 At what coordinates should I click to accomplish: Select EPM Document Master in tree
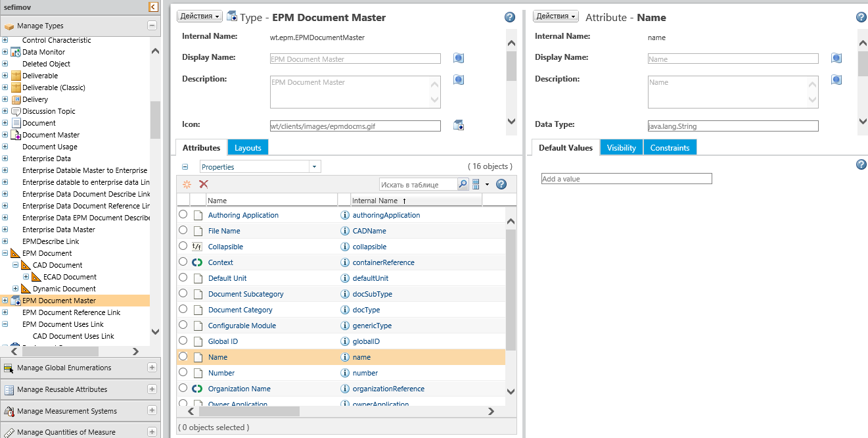pos(59,301)
